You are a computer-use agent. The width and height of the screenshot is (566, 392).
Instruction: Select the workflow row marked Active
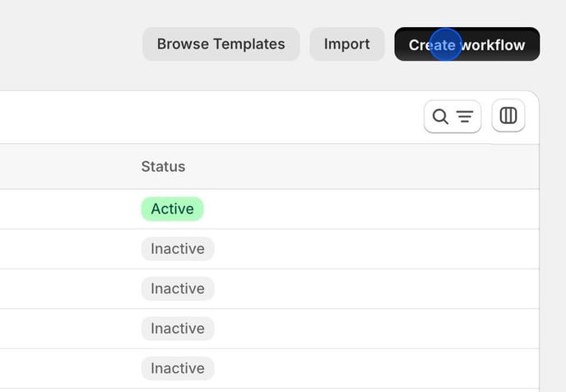pyautogui.click(x=269, y=210)
